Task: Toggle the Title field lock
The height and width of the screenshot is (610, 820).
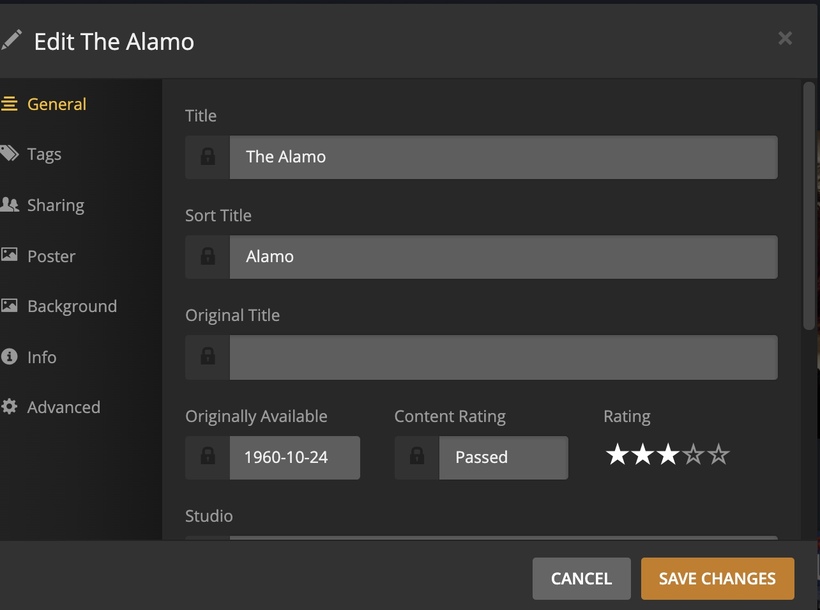Action: point(208,157)
